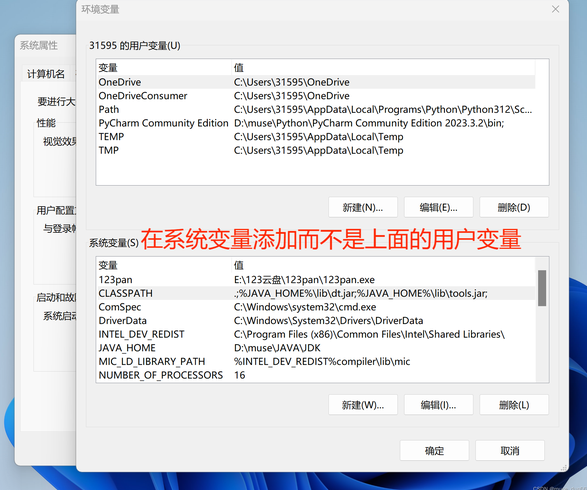587x490 pixels.
Task: Select the OneDriveConsumer user variable
Action: 316,96
